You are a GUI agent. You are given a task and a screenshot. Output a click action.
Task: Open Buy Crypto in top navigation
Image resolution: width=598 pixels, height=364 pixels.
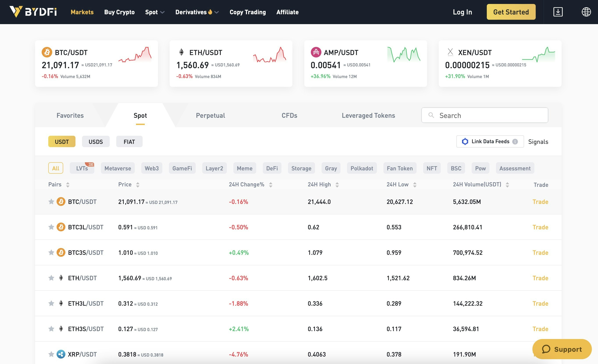coord(119,12)
